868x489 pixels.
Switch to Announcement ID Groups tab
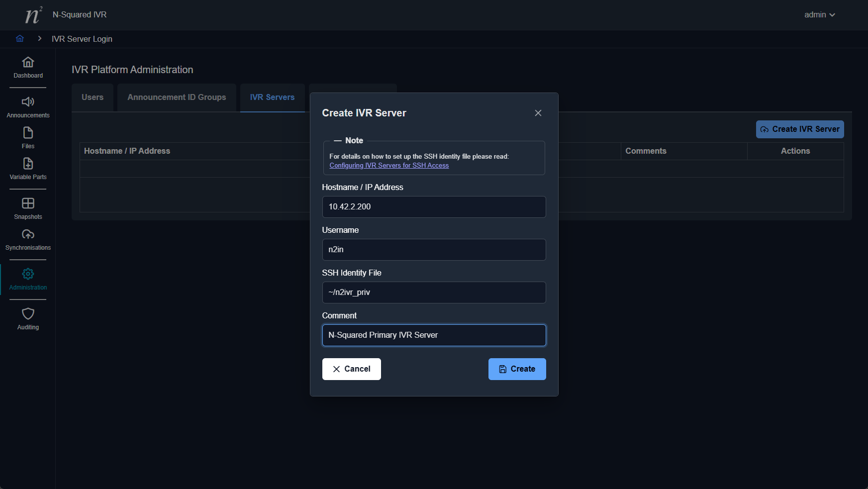pyautogui.click(x=177, y=98)
